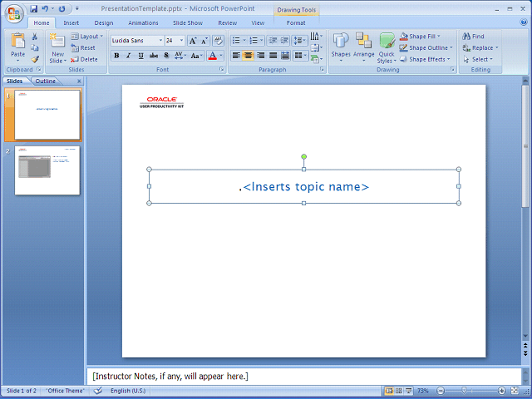Image resolution: width=532 pixels, height=399 pixels.
Task: Open Shapes gallery
Action: click(x=341, y=48)
